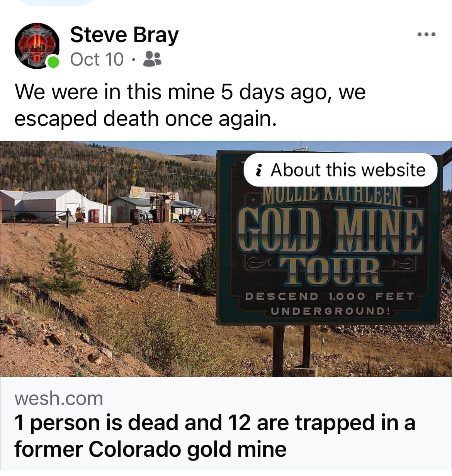Click the Oct 10 post timestamp

click(x=97, y=59)
